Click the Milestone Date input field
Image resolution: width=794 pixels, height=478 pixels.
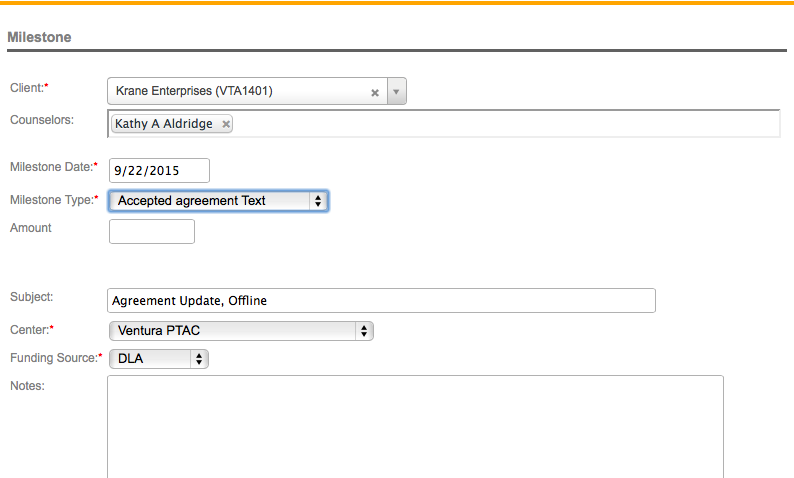click(x=159, y=171)
